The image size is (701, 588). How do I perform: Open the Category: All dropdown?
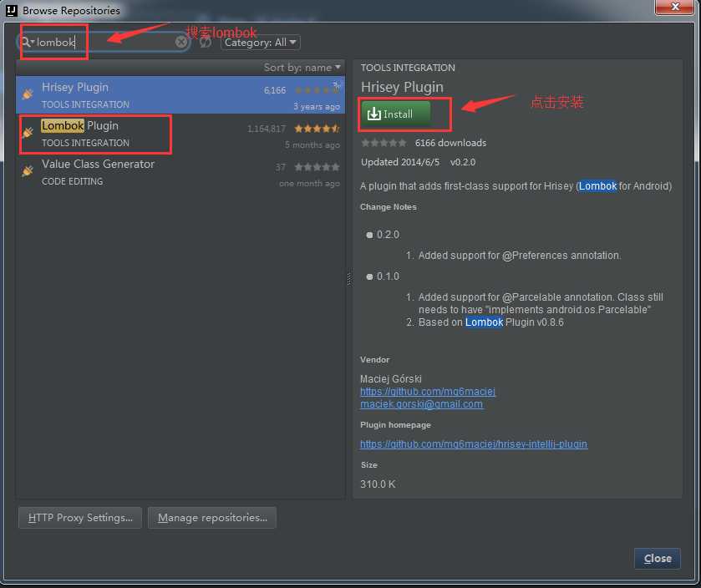[x=260, y=43]
